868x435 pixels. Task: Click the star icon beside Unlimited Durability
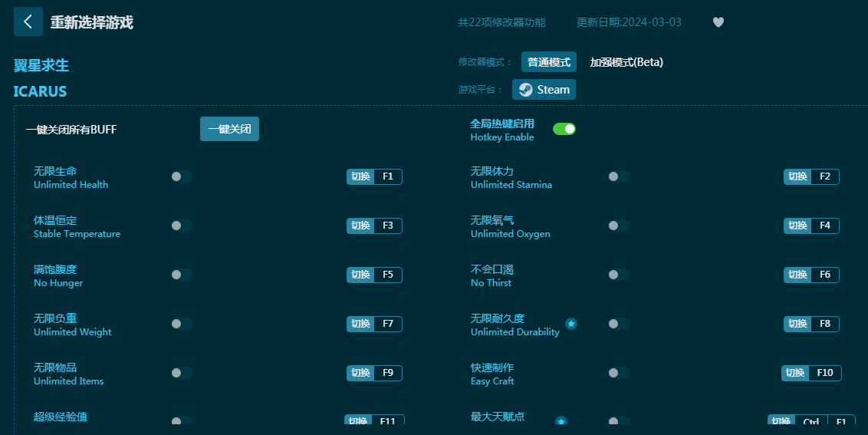point(571,324)
